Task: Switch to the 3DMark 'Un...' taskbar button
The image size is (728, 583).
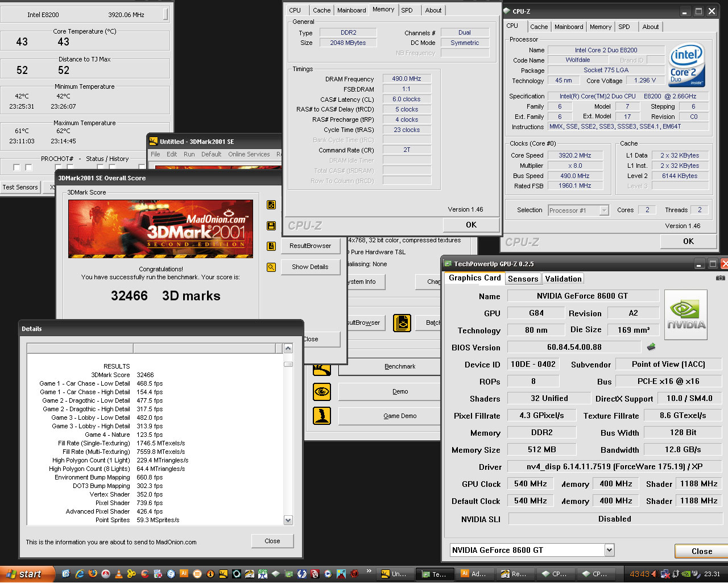Action: (x=396, y=574)
